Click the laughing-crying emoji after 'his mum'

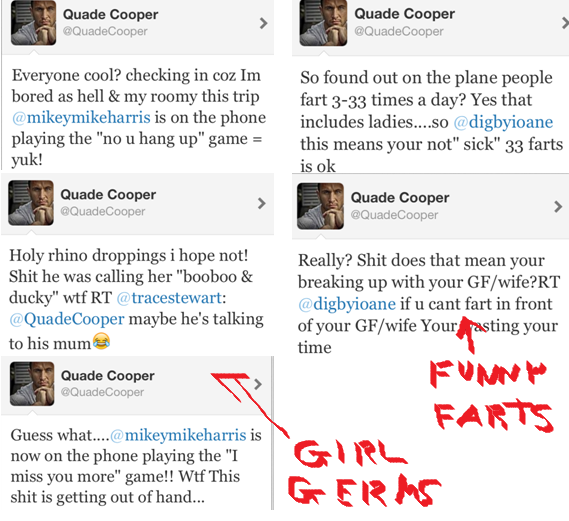[x=101, y=341]
